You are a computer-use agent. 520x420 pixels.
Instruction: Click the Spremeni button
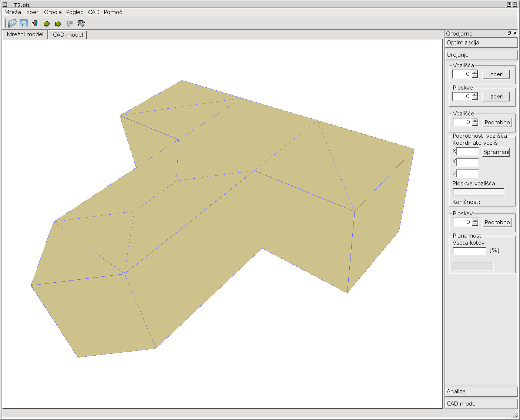pos(496,152)
